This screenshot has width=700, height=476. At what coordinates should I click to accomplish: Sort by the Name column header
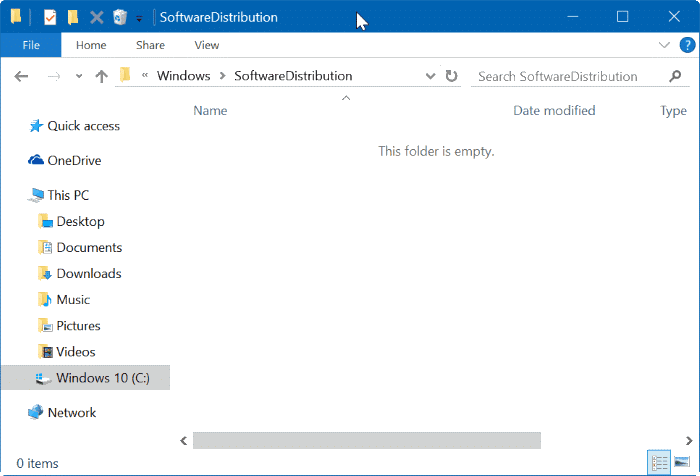click(210, 110)
